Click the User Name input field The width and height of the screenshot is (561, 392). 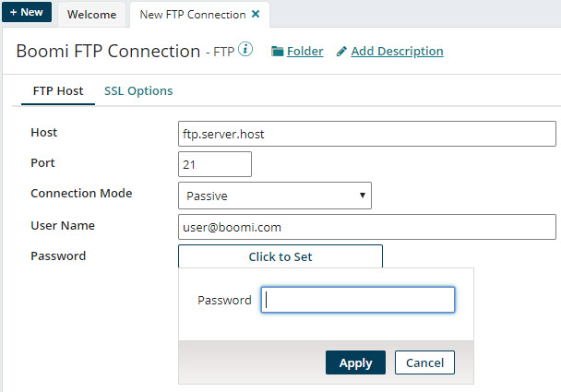367,227
